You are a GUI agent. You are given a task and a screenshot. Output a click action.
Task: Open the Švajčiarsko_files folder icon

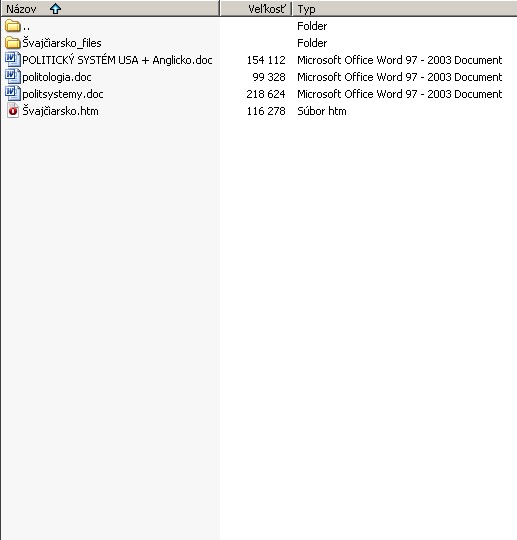(x=13, y=43)
